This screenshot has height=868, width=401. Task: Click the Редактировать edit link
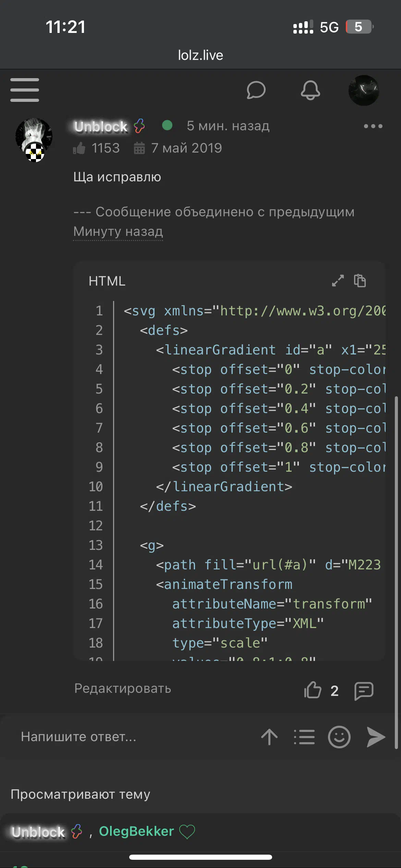pyautogui.click(x=123, y=688)
